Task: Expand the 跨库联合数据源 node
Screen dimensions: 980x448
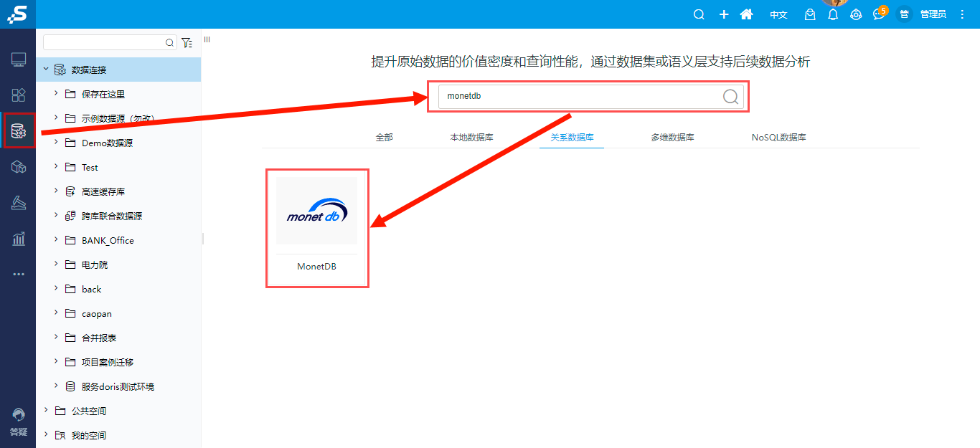Action: click(57, 216)
